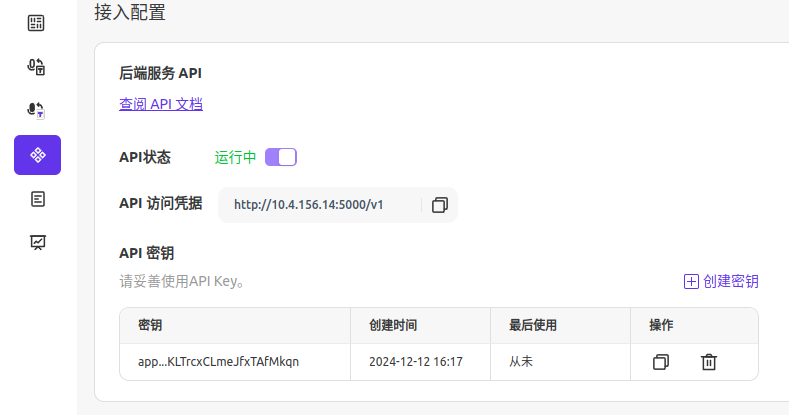Open the text-to-speech sidebar icon

[x=36, y=66]
